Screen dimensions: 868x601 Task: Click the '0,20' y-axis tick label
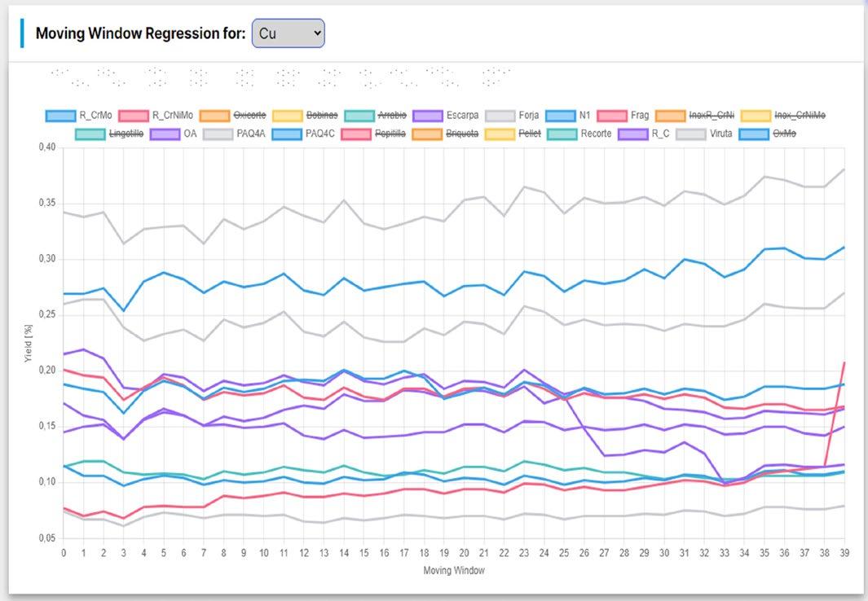click(x=47, y=371)
